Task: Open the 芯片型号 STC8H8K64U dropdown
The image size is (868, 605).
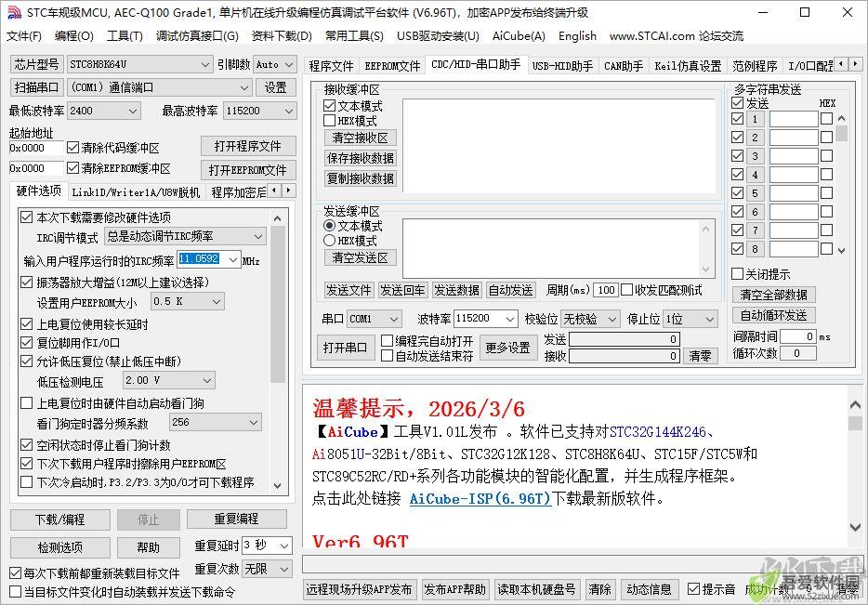Action: click(139, 64)
